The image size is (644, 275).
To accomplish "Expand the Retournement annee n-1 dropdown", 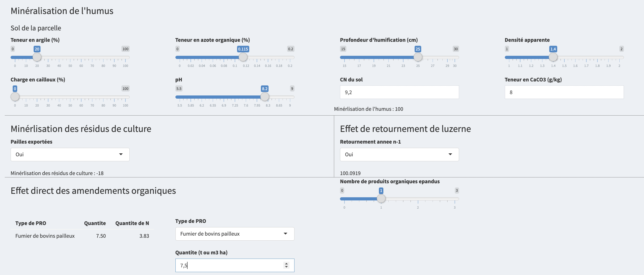I will 399,154.
